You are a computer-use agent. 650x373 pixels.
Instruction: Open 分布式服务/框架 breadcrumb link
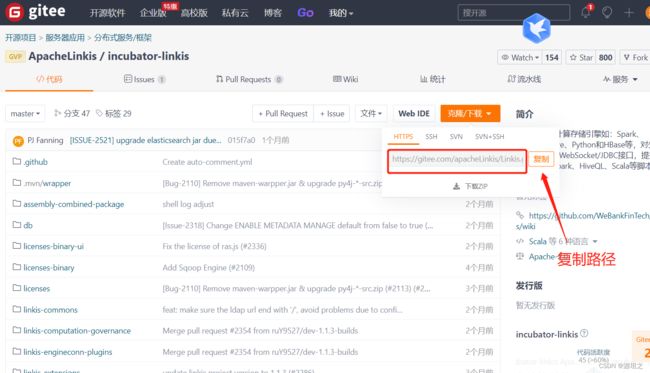pos(123,38)
